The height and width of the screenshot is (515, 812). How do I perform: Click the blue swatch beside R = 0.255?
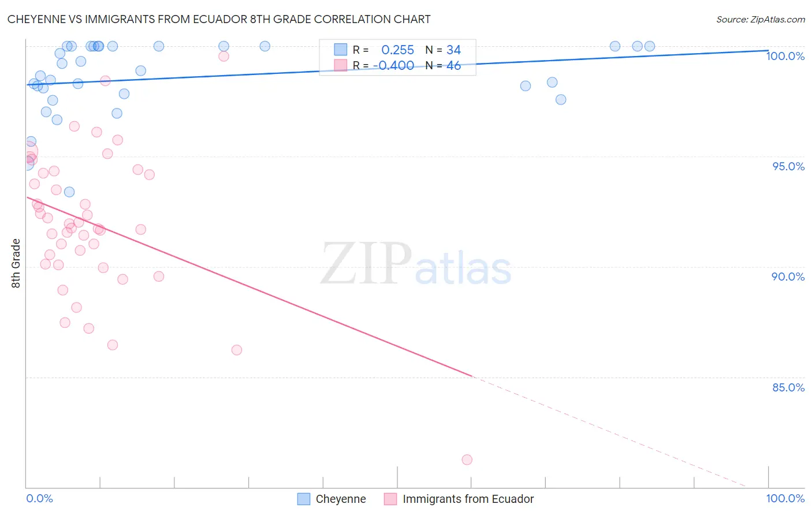341,50
